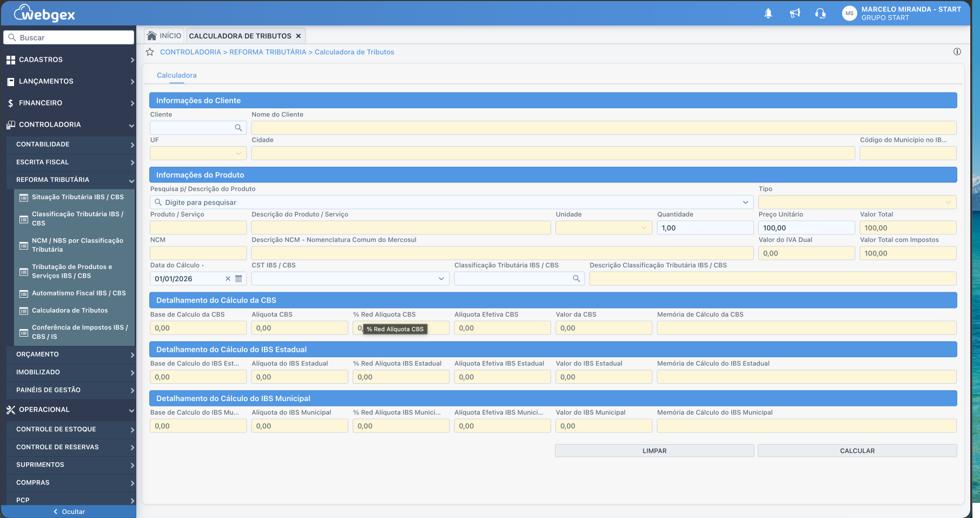
Task: Expand CONTROLE DE ESTOQUE submenu
Action: 71,429
